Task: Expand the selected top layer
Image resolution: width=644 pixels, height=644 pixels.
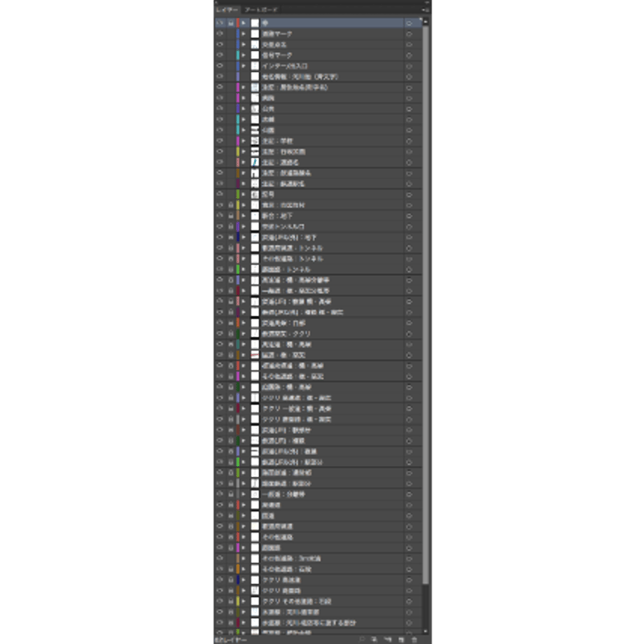Action: click(x=244, y=23)
